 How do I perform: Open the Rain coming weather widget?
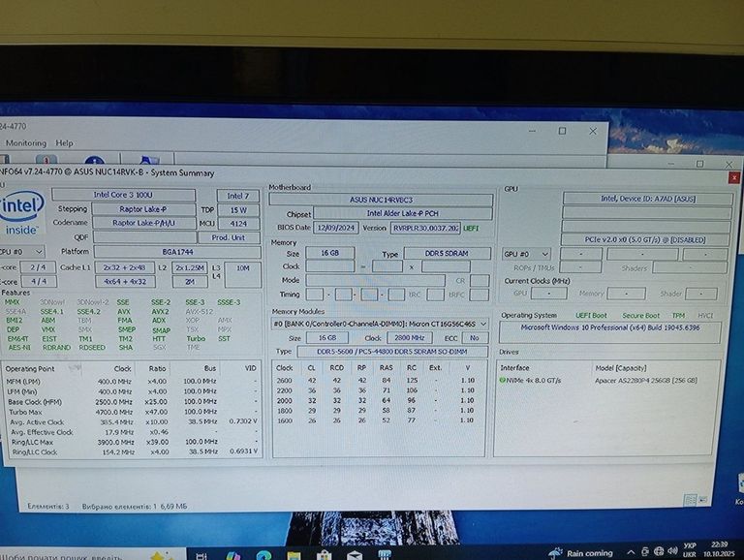[x=579, y=553]
